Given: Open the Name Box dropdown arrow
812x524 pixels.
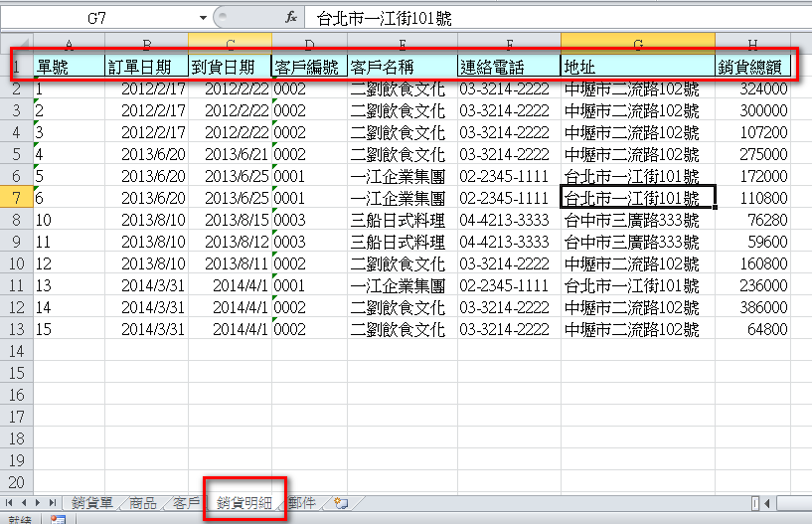Looking at the screenshot, I should [203, 18].
